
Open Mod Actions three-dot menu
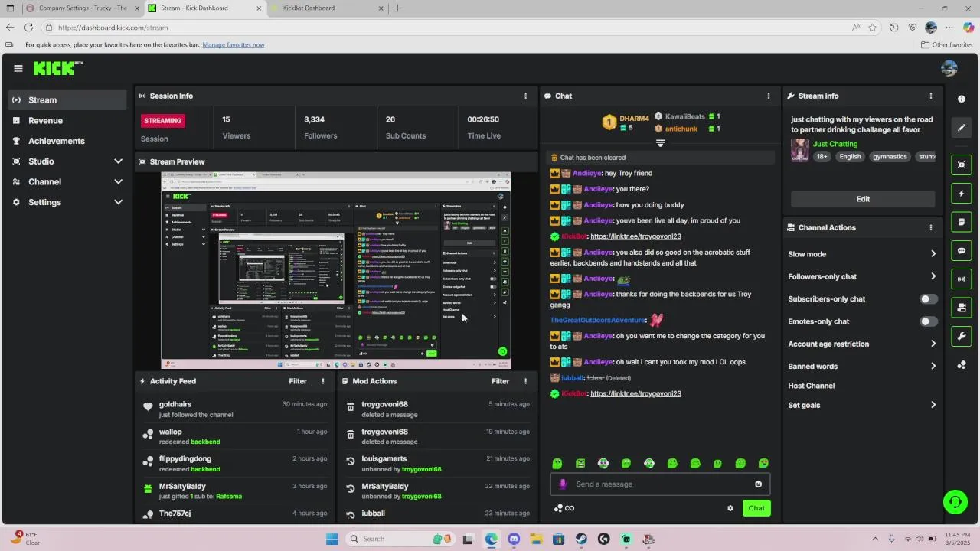[x=525, y=381]
